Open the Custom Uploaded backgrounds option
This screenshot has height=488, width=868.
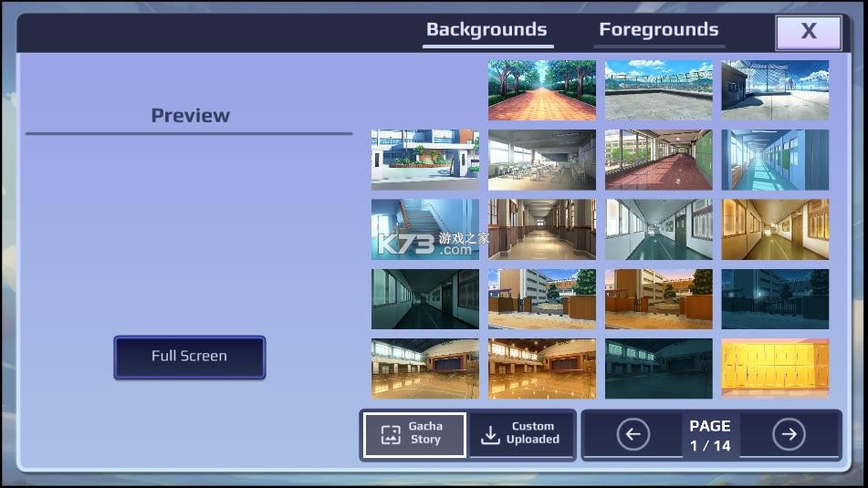pos(522,434)
